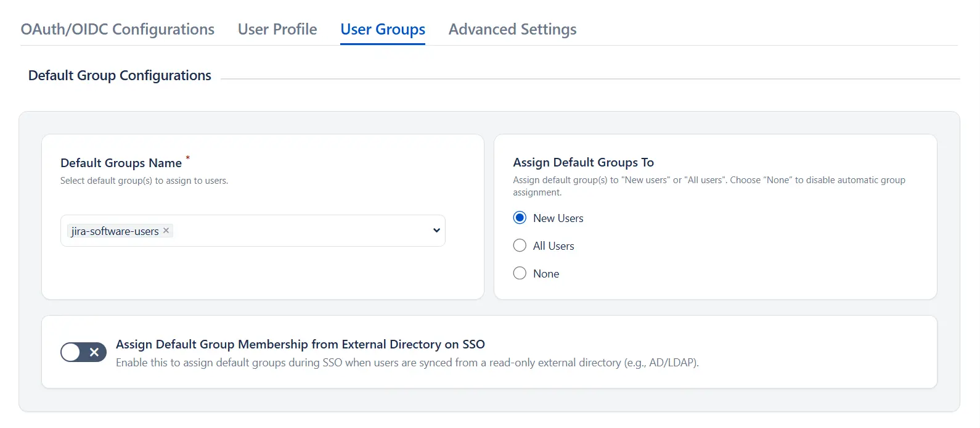
Task: Switch to the User Profile tab
Action: tap(277, 29)
